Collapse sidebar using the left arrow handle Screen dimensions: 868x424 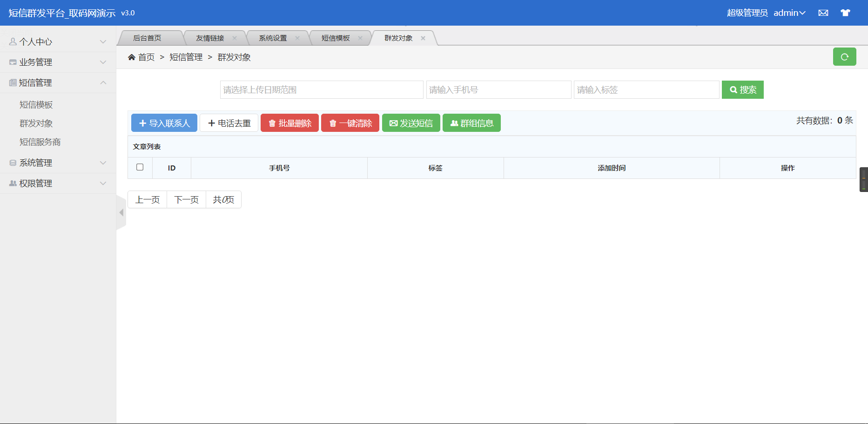(x=121, y=212)
